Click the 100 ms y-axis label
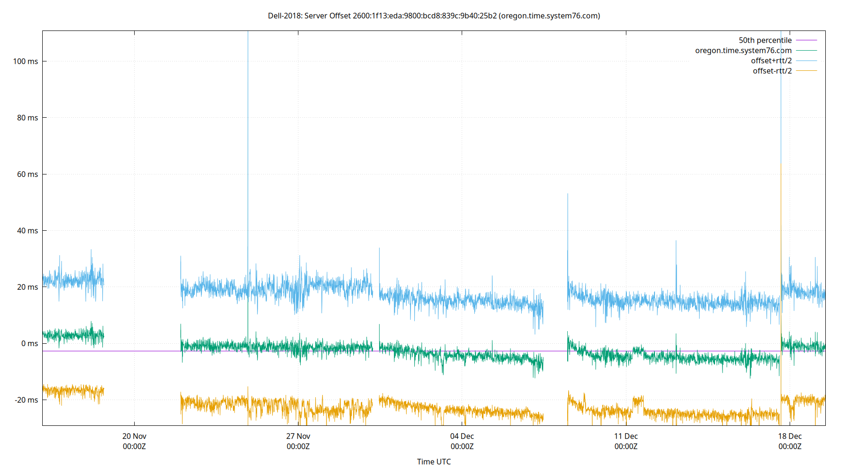Image resolution: width=868 pixels, height=469 pixels. (24, 61)
